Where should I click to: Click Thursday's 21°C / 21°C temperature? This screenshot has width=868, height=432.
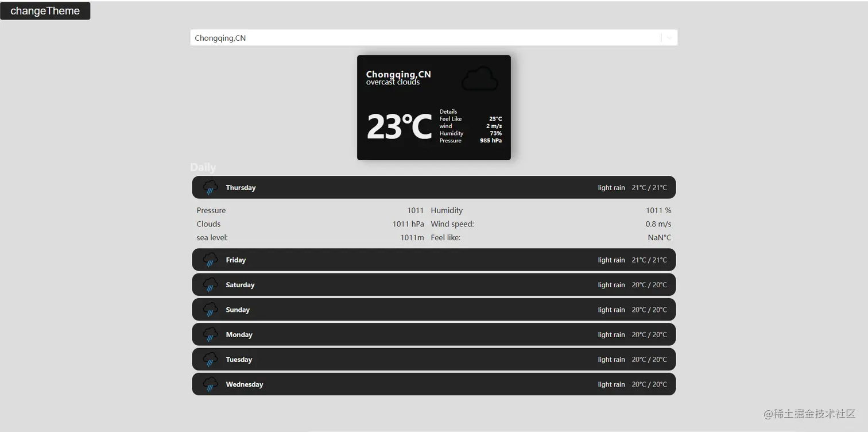click(649, 188)
